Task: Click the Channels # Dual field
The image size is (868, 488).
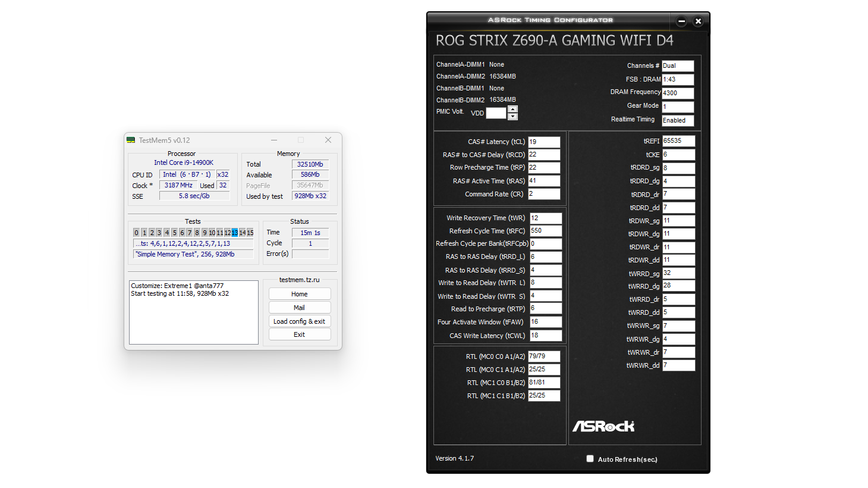Action: pos(678,66)
